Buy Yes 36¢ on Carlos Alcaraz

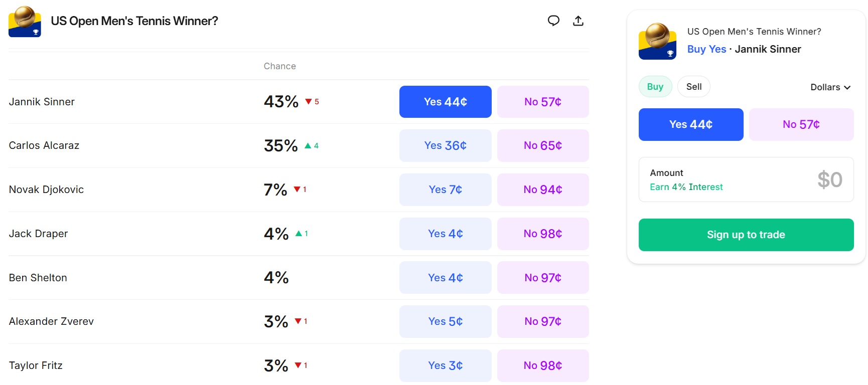[x=445, y=145]
